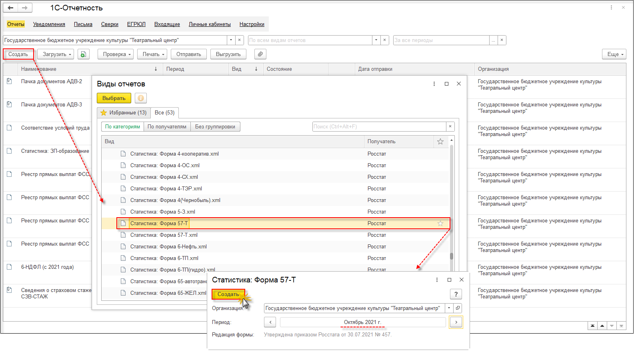Click document icon of Пачка документов АДВ-2 row

click(x=9, y=81)
